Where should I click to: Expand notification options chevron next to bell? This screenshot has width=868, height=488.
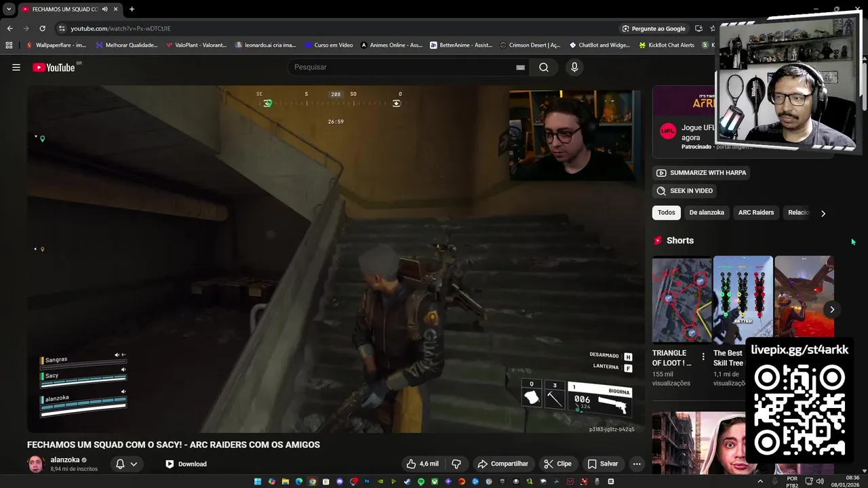134,464
